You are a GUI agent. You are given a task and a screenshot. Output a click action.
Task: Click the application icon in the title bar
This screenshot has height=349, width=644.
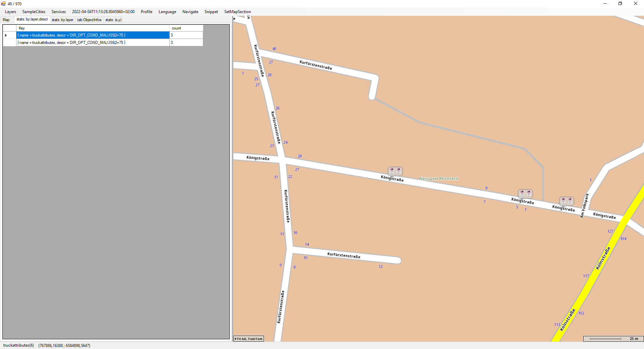click(3, 4)
